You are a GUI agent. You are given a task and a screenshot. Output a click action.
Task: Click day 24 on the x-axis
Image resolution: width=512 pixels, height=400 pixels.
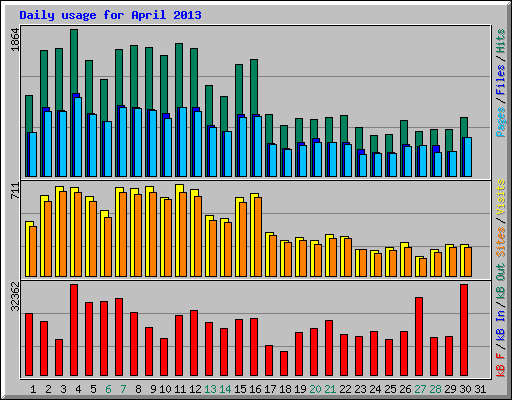(375, 389)
